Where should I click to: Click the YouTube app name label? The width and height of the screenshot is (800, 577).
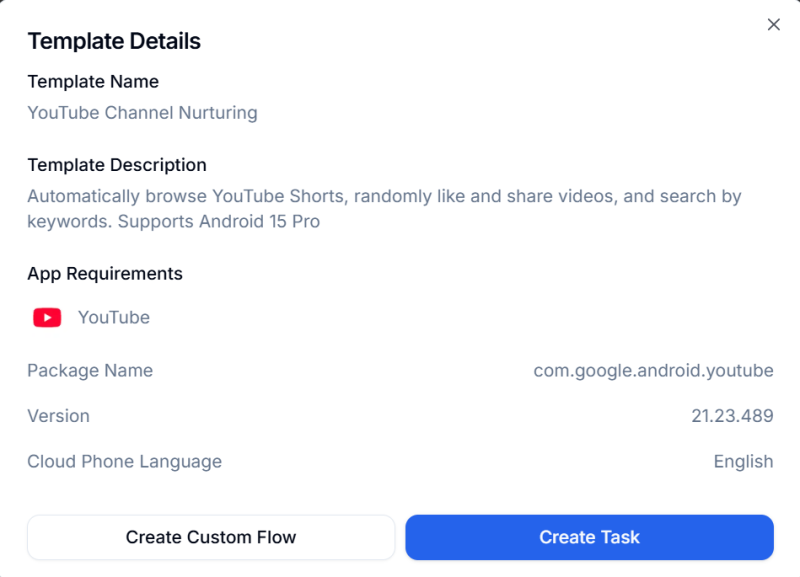pyautogui.click(x=114, y=317)
